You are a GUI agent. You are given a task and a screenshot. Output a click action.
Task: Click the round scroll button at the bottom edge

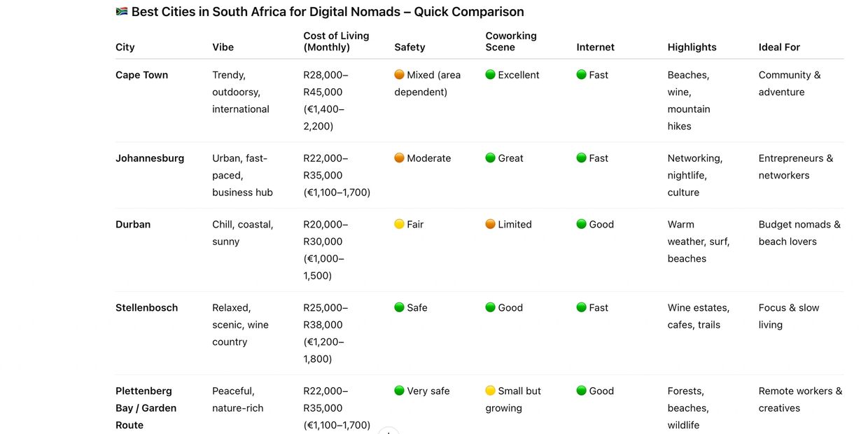(x=388, y=431)
